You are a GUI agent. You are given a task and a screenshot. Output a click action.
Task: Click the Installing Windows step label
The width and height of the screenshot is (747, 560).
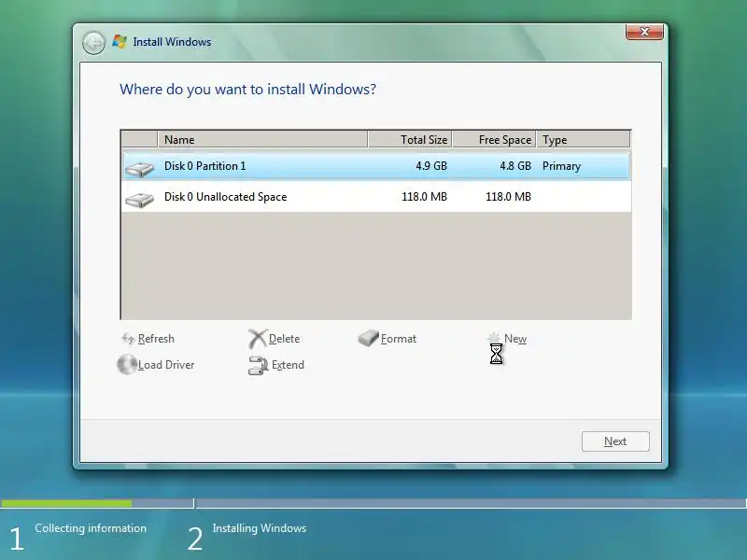click(260, 528)
